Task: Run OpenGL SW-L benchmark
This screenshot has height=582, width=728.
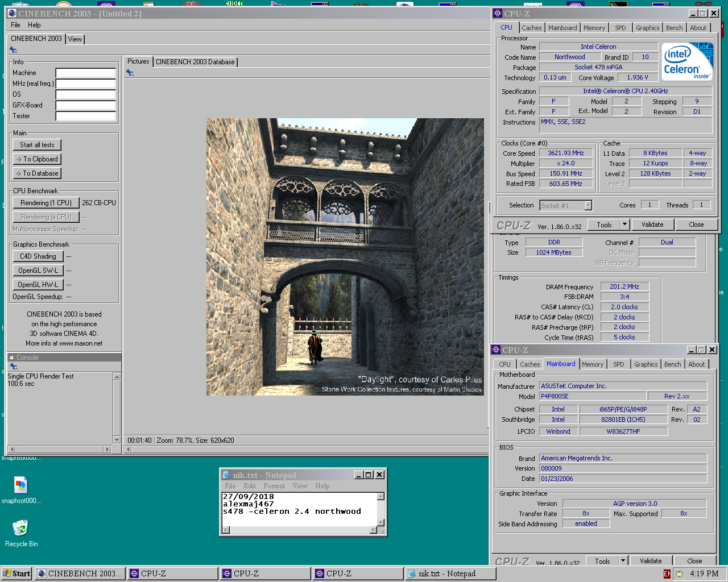Action: (x=38, y=271)
